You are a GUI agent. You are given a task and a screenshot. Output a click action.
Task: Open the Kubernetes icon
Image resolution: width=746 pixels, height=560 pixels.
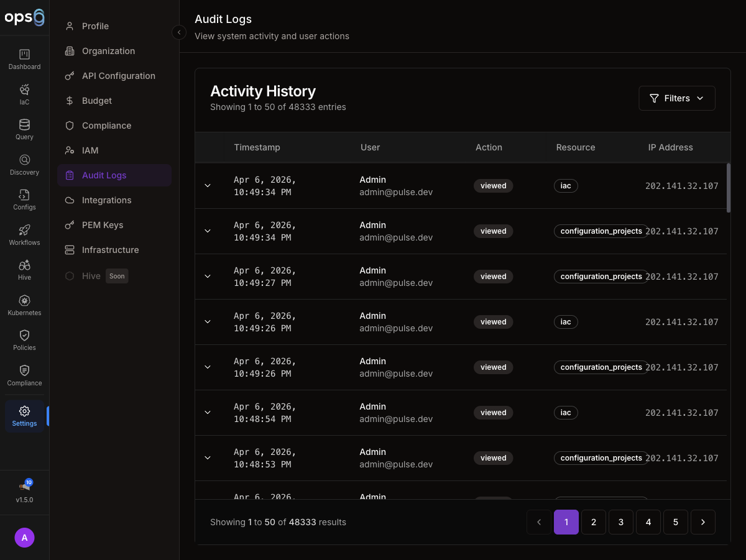(24, 301)
